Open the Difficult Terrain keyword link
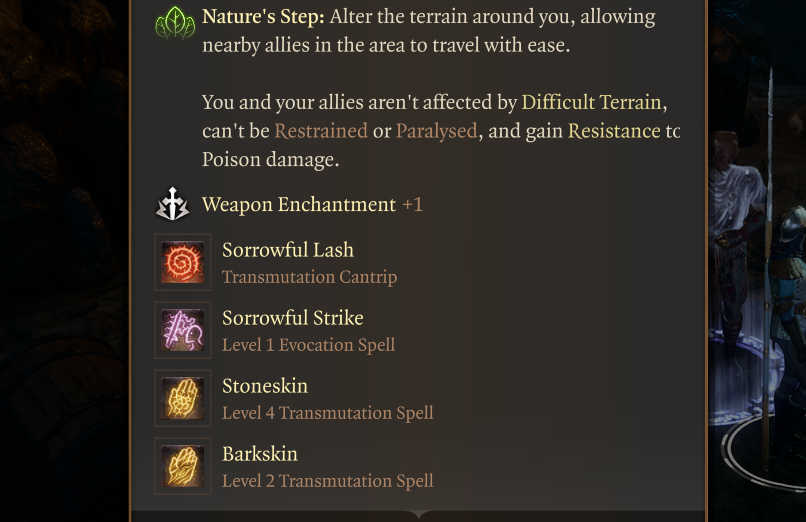This screenshot has height=522, width=806. pos(591,102)
